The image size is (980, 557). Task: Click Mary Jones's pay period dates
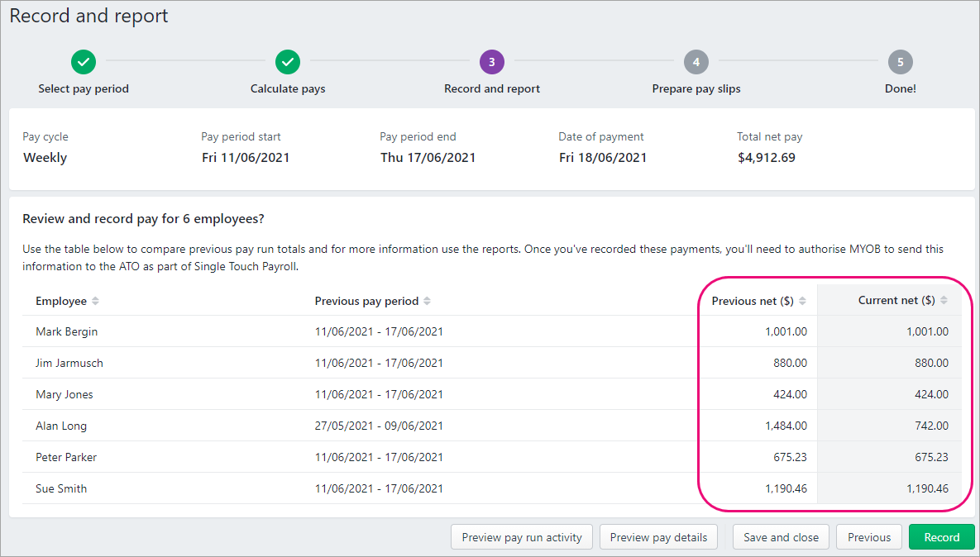coord(379,395)
